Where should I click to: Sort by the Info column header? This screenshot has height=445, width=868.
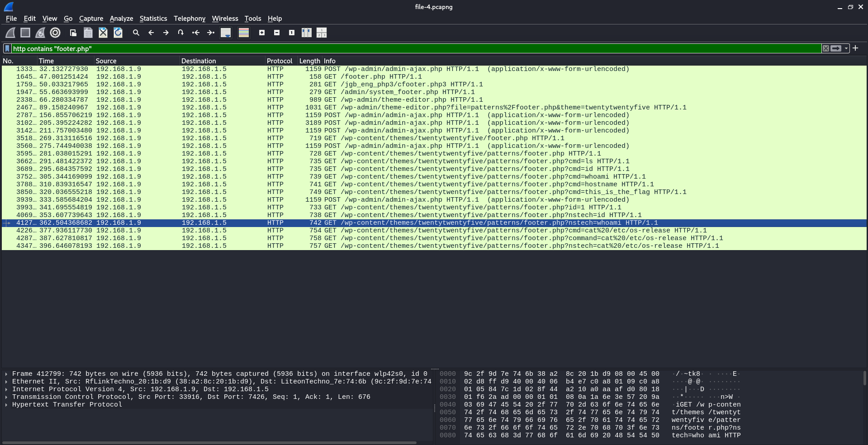coord(594,61)
